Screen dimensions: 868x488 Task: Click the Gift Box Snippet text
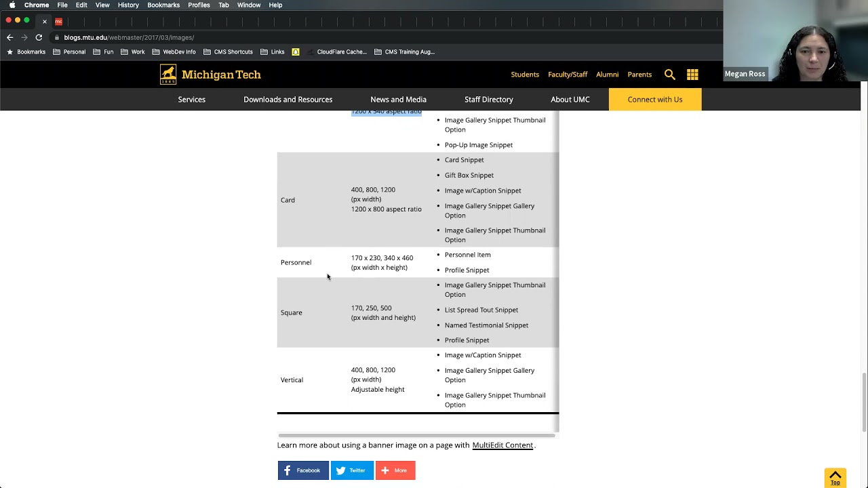469,175
